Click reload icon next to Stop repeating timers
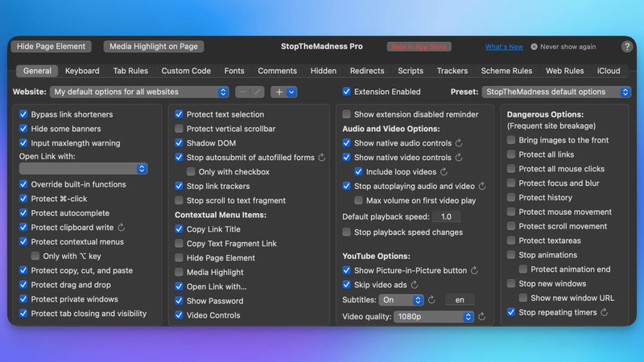Image resolution: width=644 pixels, height=362 pixels. 605,312
